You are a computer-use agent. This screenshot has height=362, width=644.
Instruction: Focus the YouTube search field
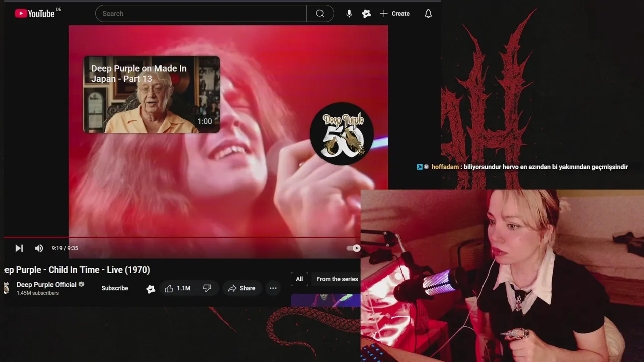tap(201, 14)
